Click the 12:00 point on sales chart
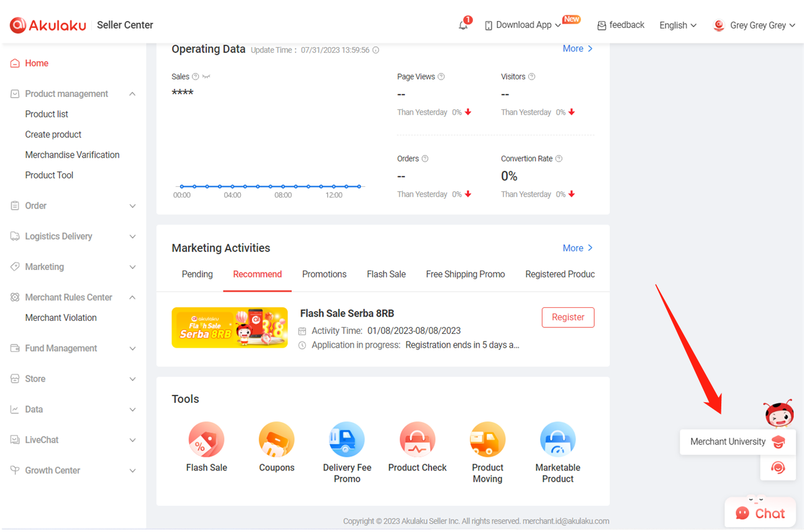The image size is (807, 532). tap(334, 186)
